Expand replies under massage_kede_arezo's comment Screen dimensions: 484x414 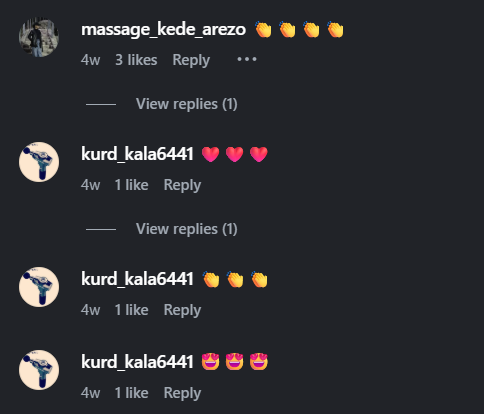[187, 104]
